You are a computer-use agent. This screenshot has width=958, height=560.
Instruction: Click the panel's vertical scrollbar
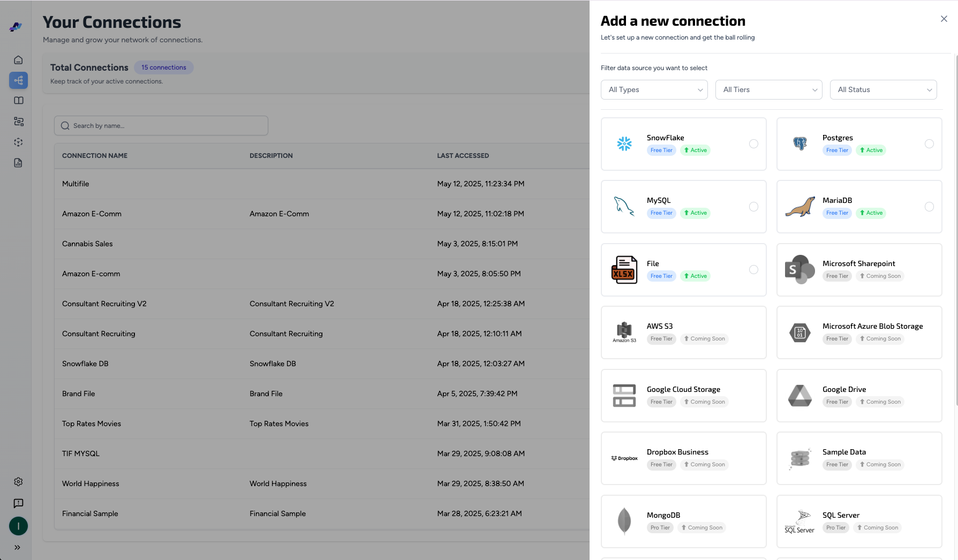pyautogui.click(x=956, y=230)
